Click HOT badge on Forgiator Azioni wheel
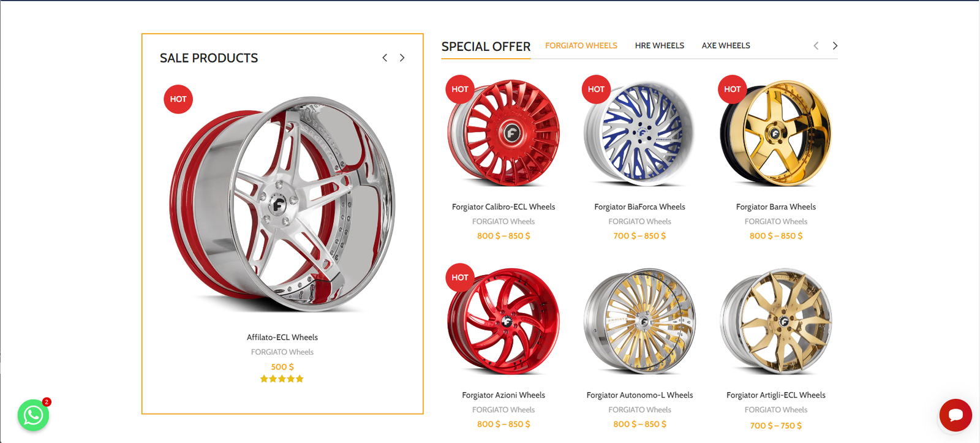980x443 pixels. (x=460, y=278)
